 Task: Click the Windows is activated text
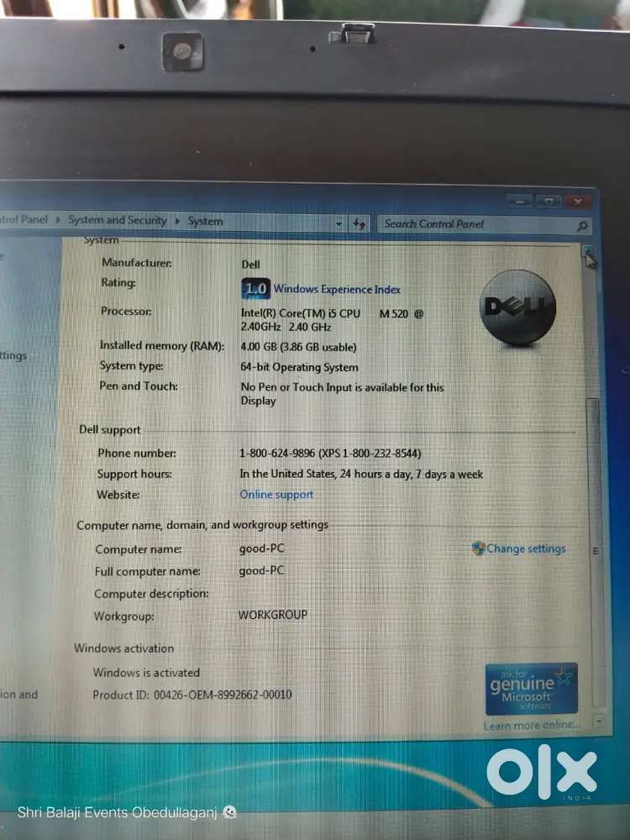(146, 672)
